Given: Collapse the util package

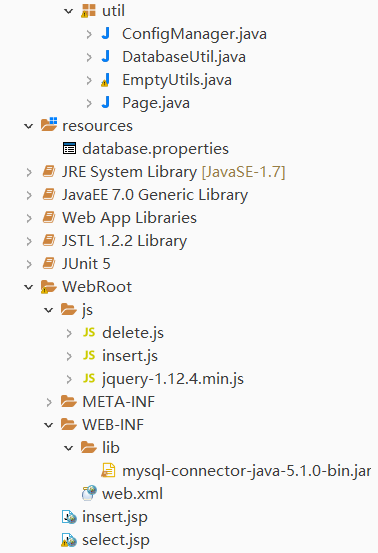Looking at the screenshot, I should pos(68,11).
